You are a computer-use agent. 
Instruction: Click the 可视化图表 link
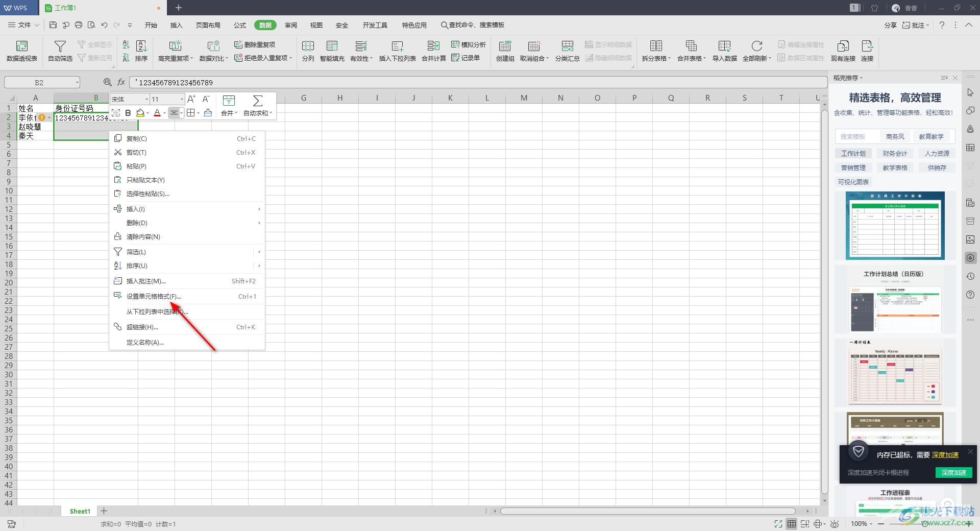pyautogui.click(x=853, y=182)
